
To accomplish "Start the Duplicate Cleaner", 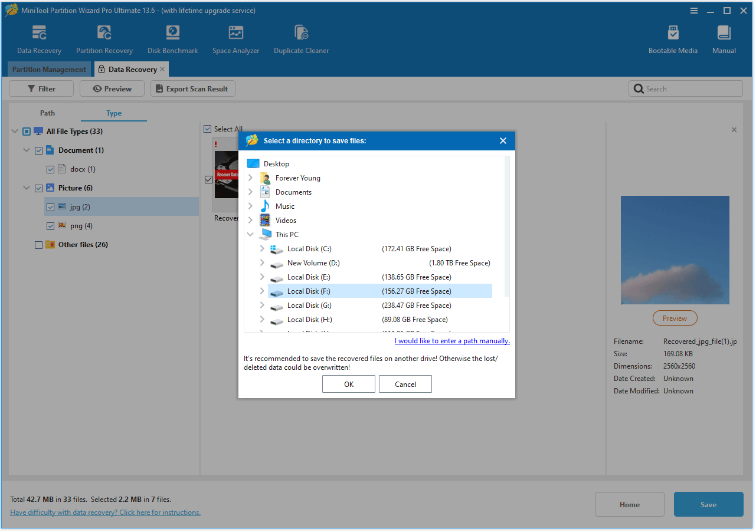I will (x=301, y=38).
